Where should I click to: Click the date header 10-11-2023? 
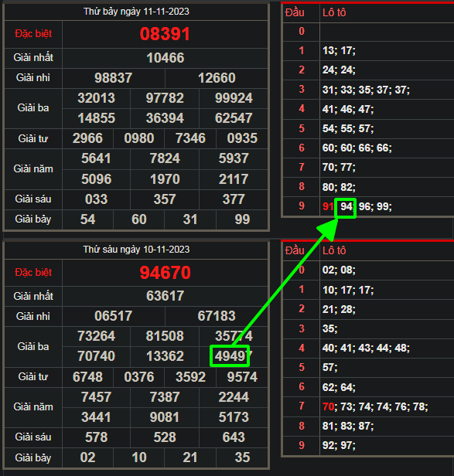(136, 250)
